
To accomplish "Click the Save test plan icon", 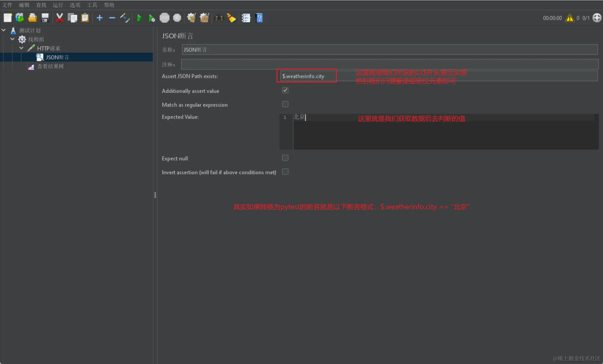I will point(45,18).
